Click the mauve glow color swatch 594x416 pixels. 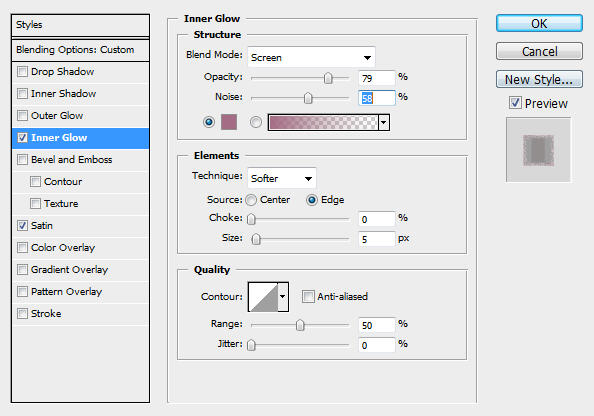pos(229,122)
